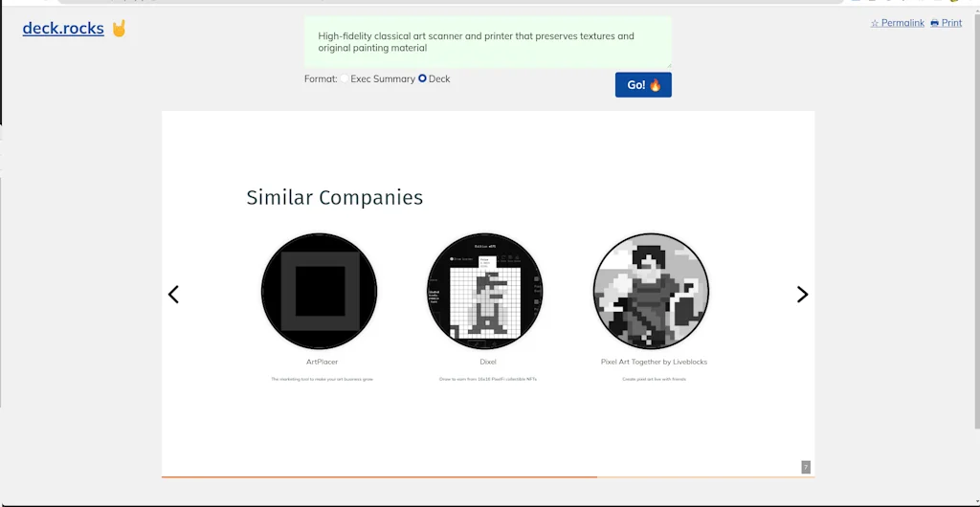Click the Dixel company name
Viewport: 980px width, 507px height.
coord(488,363)
